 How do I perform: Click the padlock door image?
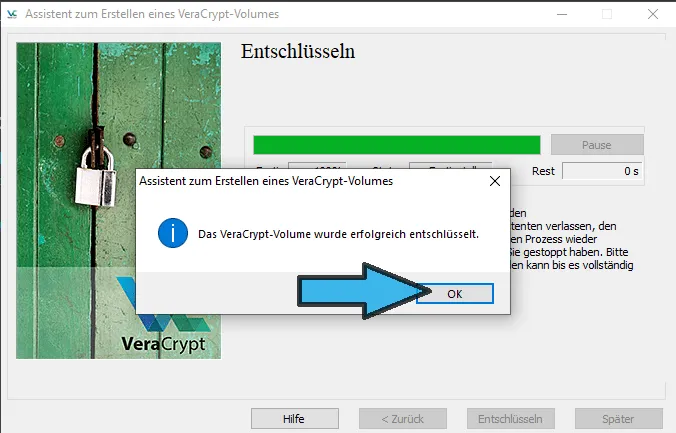(119, 201)
